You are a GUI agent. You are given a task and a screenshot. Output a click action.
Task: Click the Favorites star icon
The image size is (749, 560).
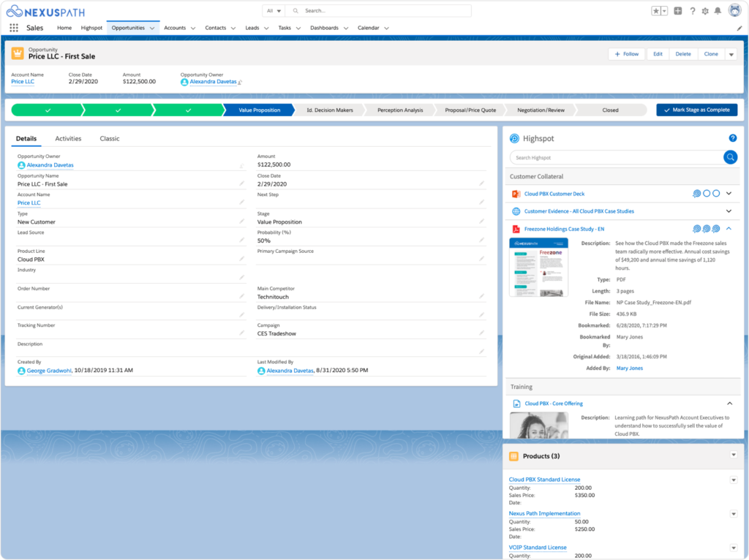click(x=656, y=11)
